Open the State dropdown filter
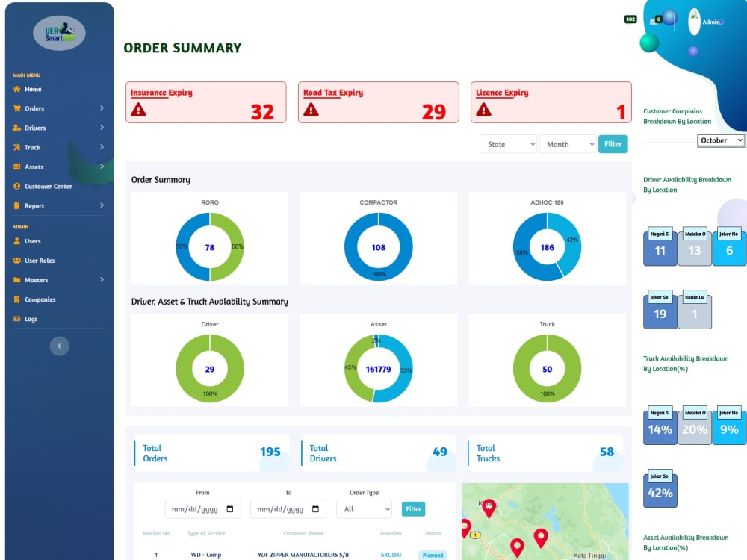Image resolution: width=747 pixels, height=560 pixels. pyautogui.click(x=508, y=144)
